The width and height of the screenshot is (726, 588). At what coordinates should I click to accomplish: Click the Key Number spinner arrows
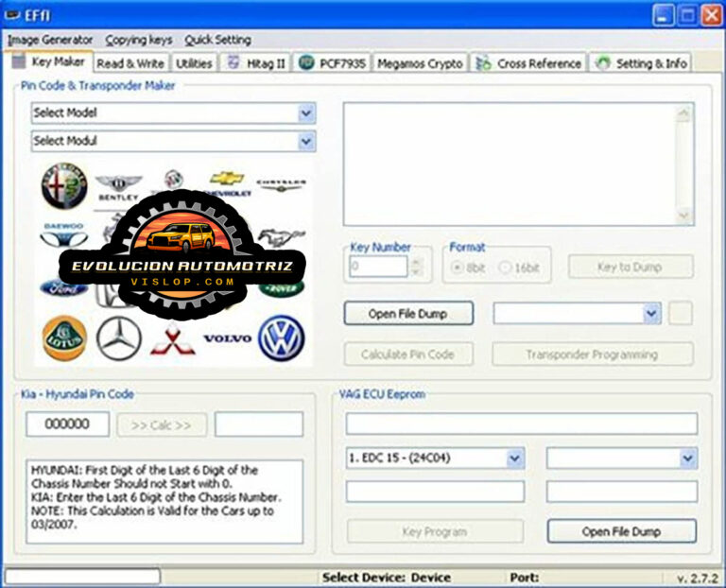(x=417, y=267)
